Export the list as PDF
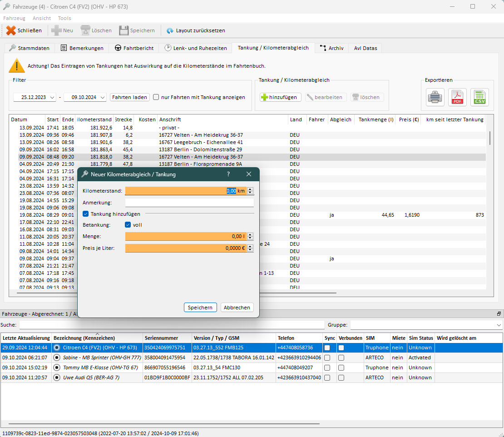The width and height of the screenshot is (504, 437). click(x=457, y=97)
